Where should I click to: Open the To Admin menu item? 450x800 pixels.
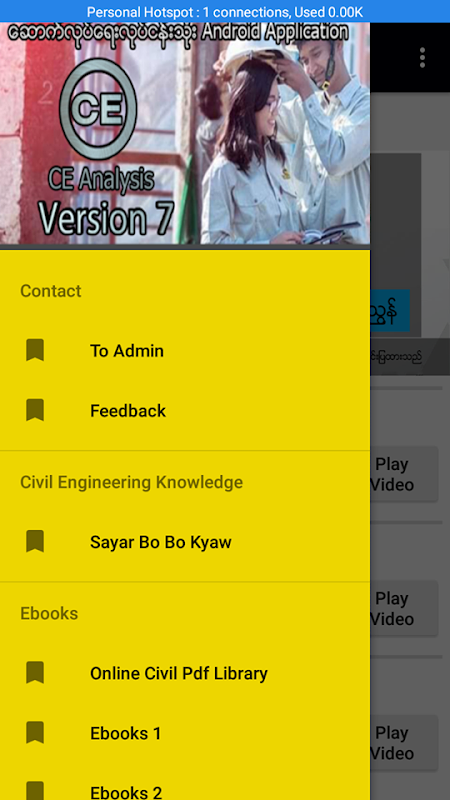coord(185,351)
